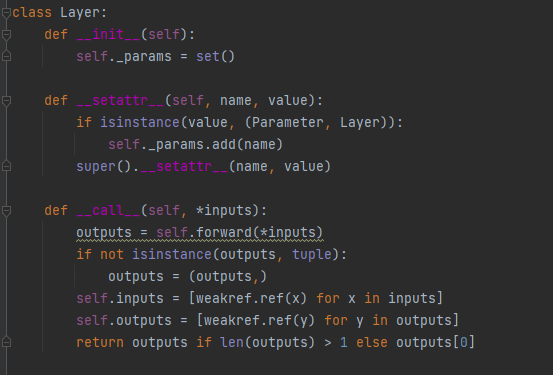This screenshot has height=375, width=553.
Task: Click '(outputs,)' tuple expression
Action: click(x=228, y=277)
